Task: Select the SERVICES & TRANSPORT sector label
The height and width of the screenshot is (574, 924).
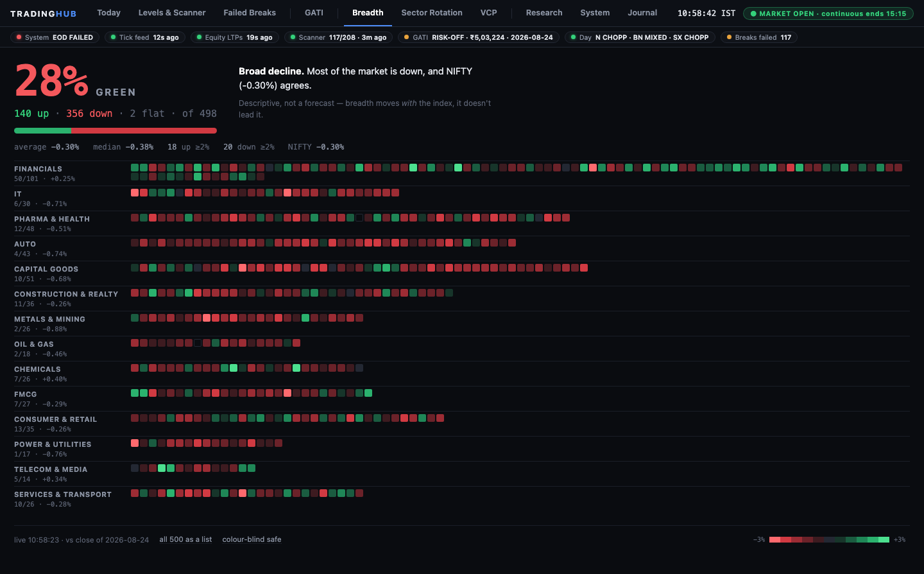Action: tap(63, 494)
